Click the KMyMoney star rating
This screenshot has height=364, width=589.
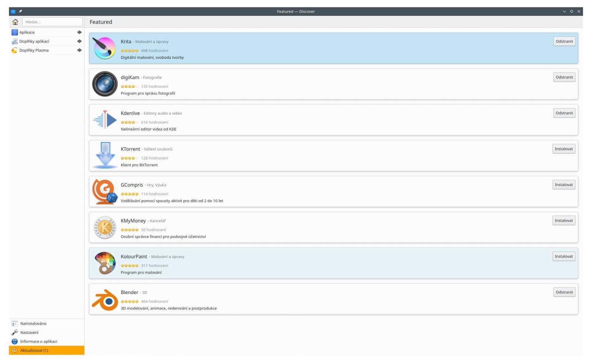point(130,230)
